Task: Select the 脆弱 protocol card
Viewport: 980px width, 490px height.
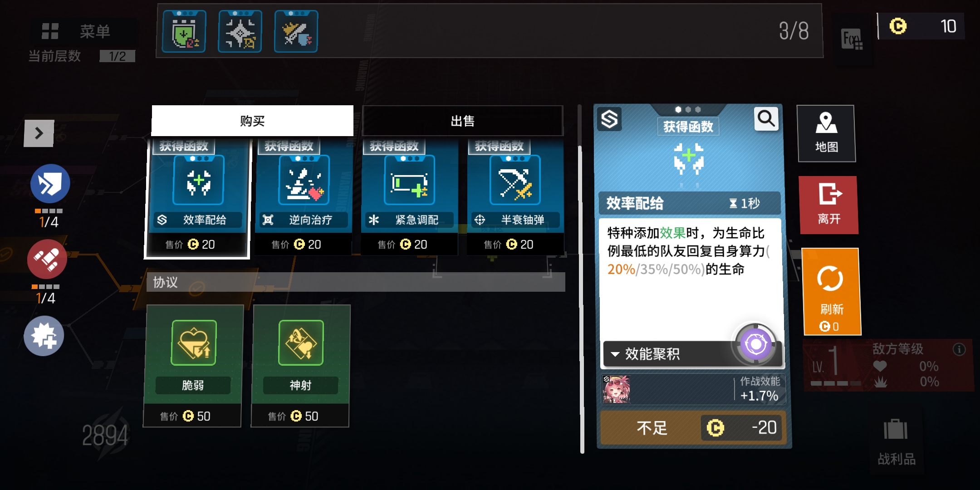Action: click(193, 366)
